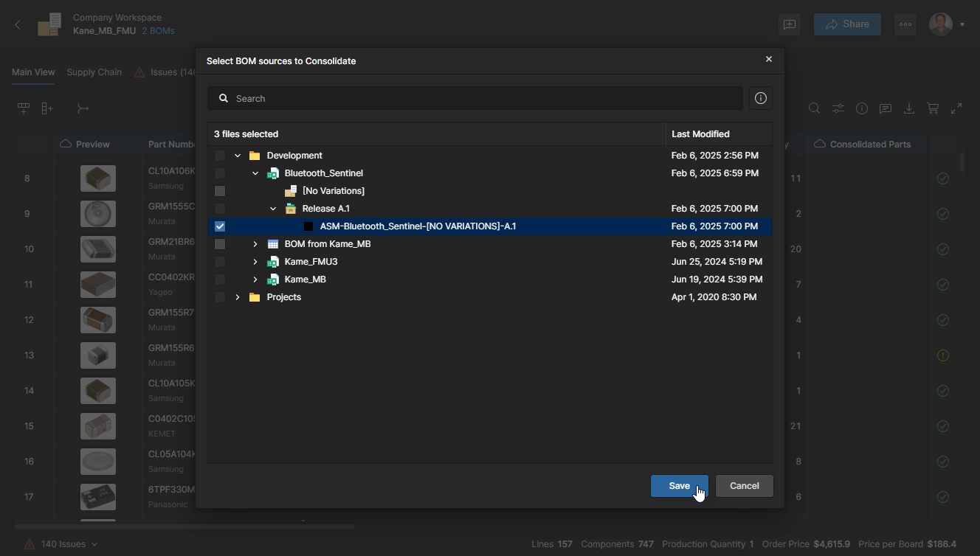Click the download icon in toolbar

tap(909, 108)
